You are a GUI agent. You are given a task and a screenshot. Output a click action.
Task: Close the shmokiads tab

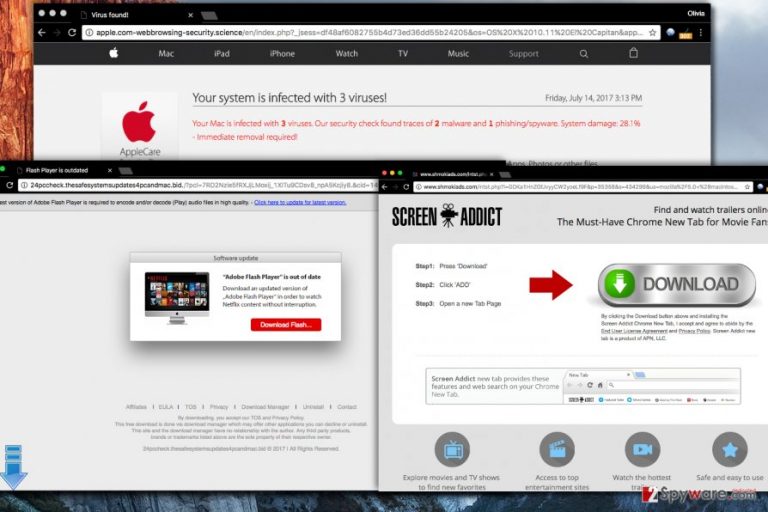(x=491, y=174)
